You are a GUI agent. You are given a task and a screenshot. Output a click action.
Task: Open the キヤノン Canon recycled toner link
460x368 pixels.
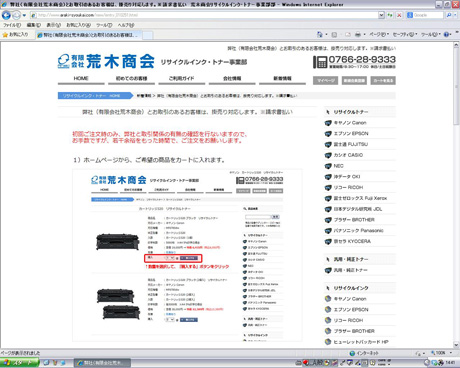[350, 123]
